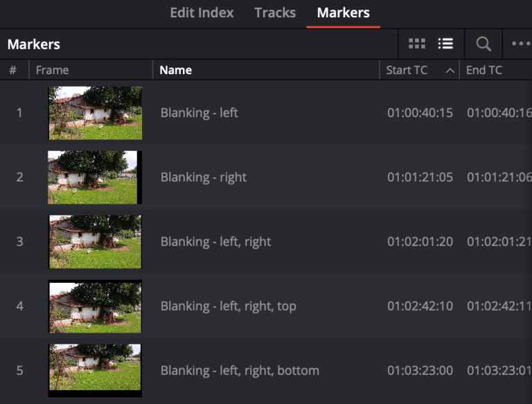Open the Tracks tab
Screen dimensions: 532x404
pyautogui.click(x=275, y=13)
